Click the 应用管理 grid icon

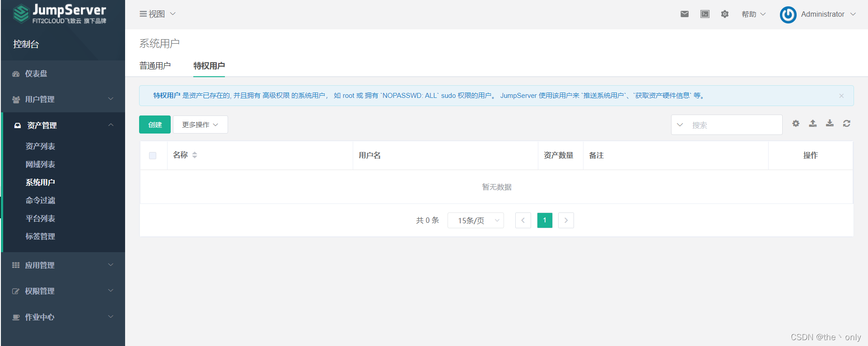tap(16, 265)
